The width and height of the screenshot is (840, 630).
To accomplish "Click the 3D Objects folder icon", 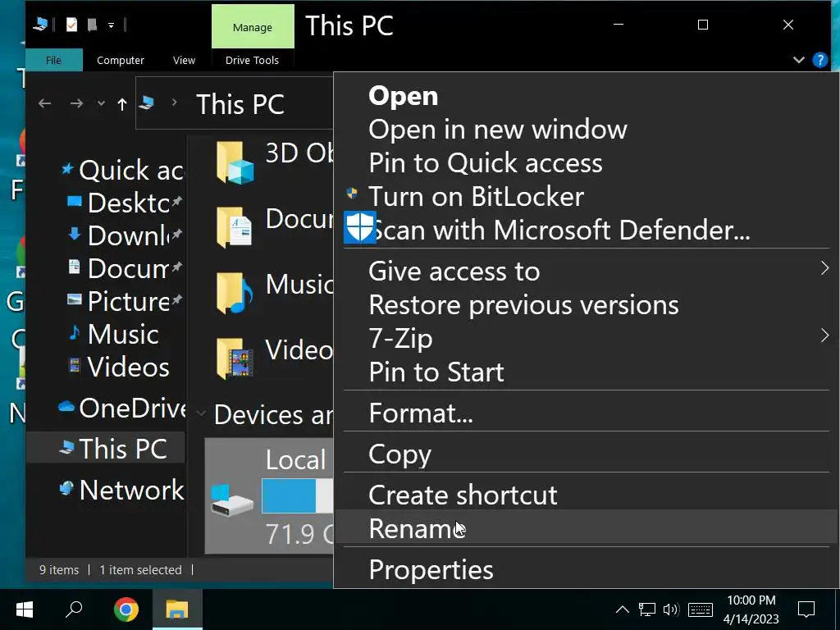I will pyautogui.click(x=234, y=162).
